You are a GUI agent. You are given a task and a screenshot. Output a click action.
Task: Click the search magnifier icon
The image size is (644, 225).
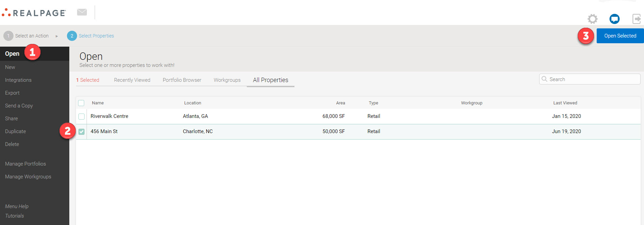click(544, 79)
